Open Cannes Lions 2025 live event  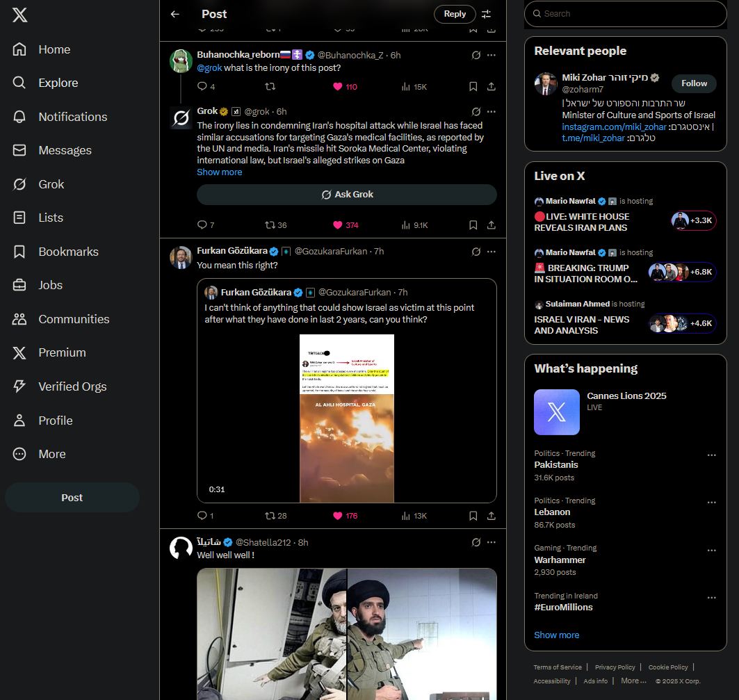pos(626,412)
